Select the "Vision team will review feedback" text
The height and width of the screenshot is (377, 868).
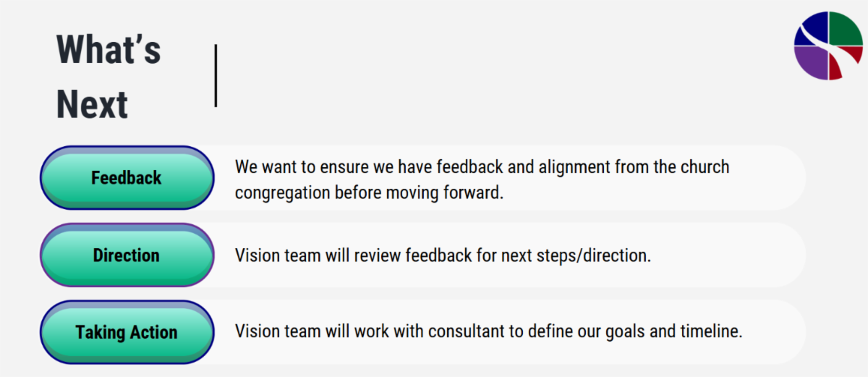click(443, 255)
